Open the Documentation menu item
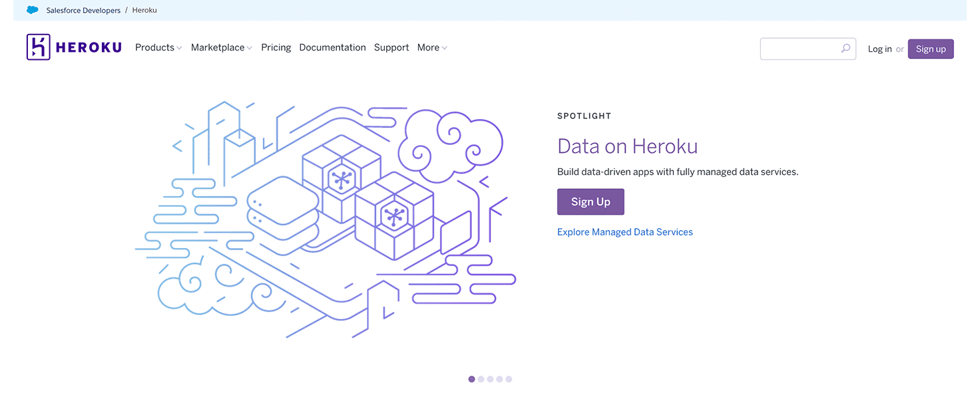Viewport: 980px width, 399px height. coord(332,47)
